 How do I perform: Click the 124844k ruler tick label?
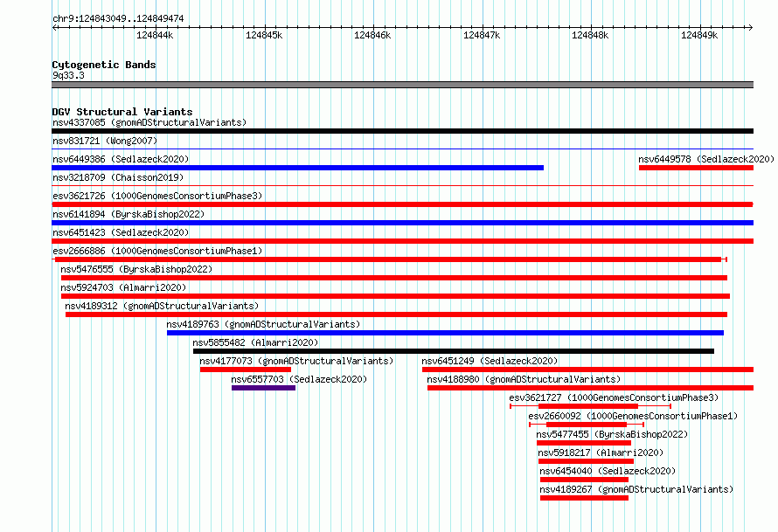click(x=155, y=35)
